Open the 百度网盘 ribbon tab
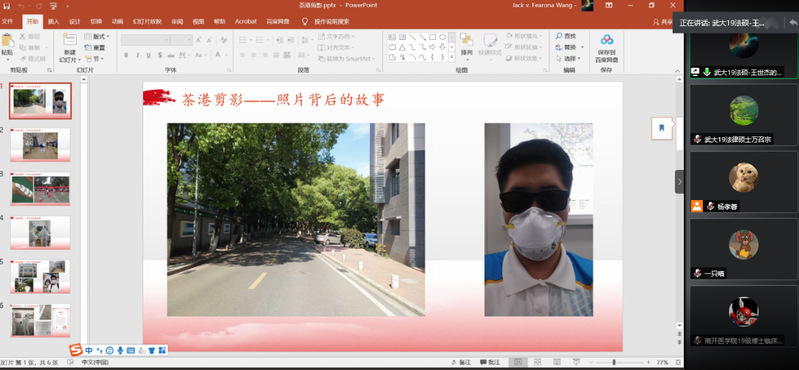The width and height of the screenshot is (799, 370). click(x=278, y=21)
